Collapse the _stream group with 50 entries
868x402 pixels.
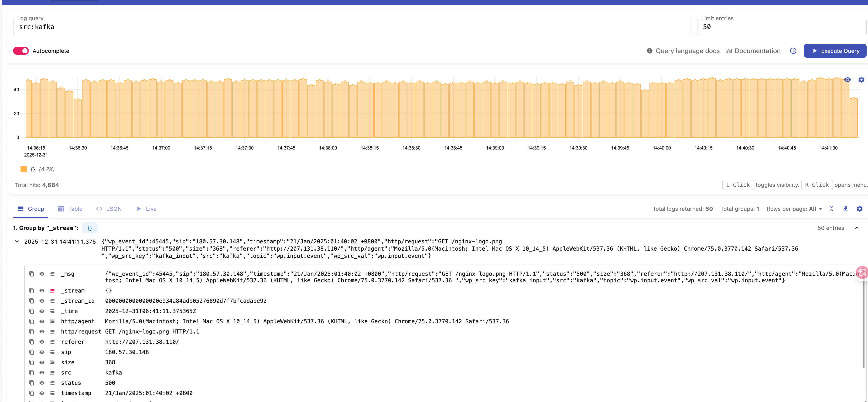(x=857, y=228)
